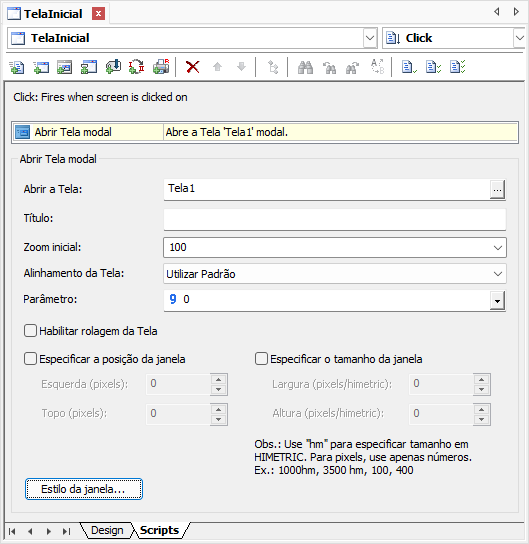Image resolution: width=529 pixels, height=544 pixels.
Task: Expand the TelaInicial object dropdown
Action: (x=370, y=38)
